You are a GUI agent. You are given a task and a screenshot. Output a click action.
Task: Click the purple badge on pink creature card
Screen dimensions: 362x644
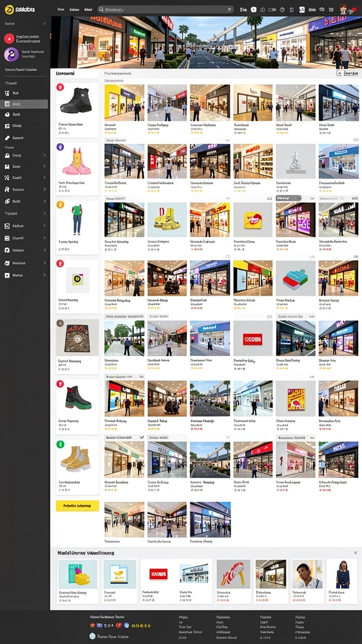coord(60,147)
